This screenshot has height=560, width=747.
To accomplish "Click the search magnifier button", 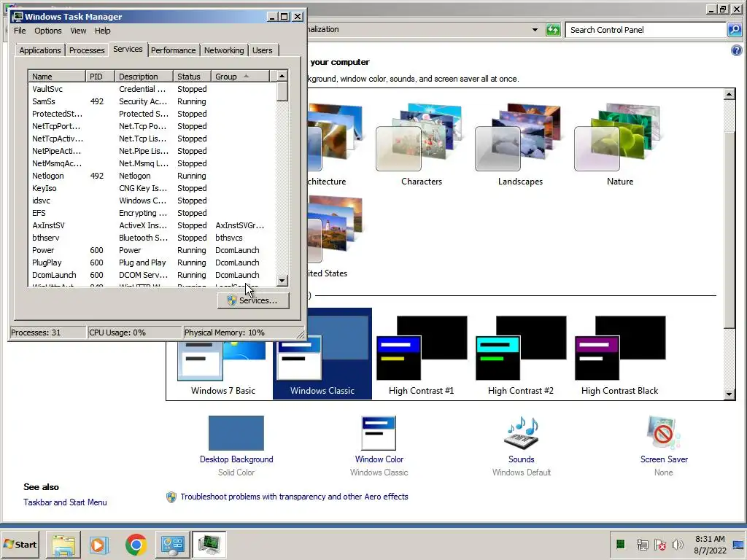I will [735, 29].
